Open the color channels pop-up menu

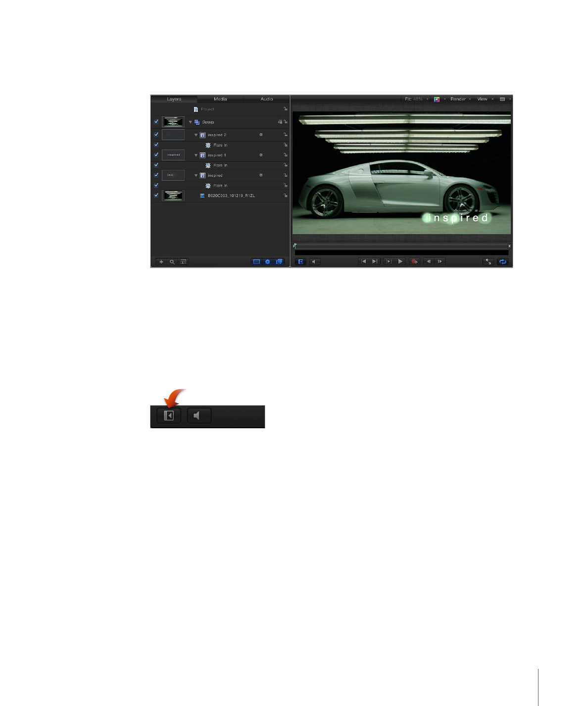click(x=440, y=99)
